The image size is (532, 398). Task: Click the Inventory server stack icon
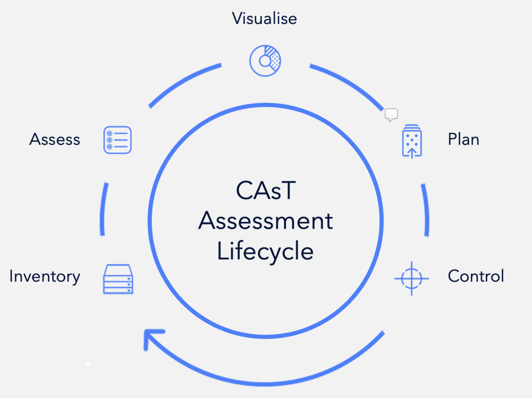(x=118, y=278)
